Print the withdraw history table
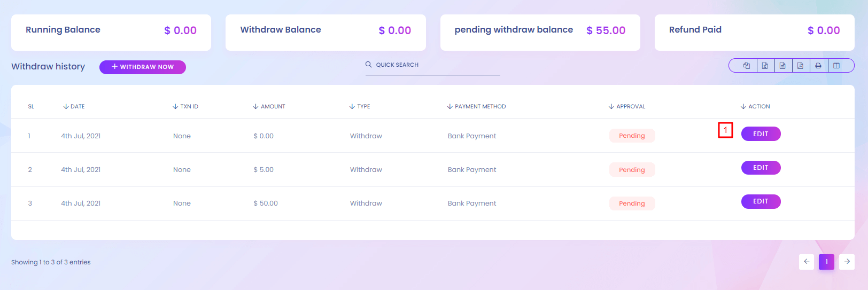 818,66
